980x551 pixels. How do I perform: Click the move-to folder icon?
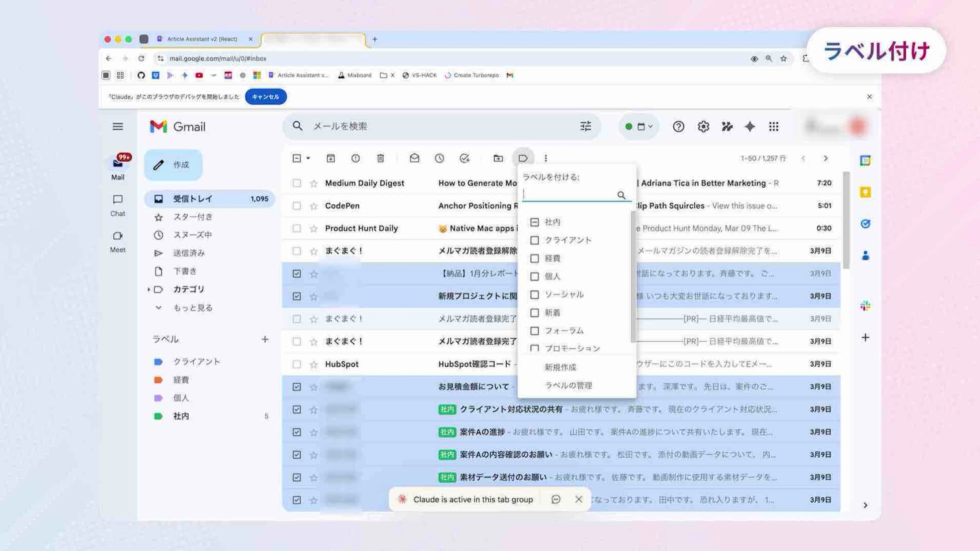point(498,158)
